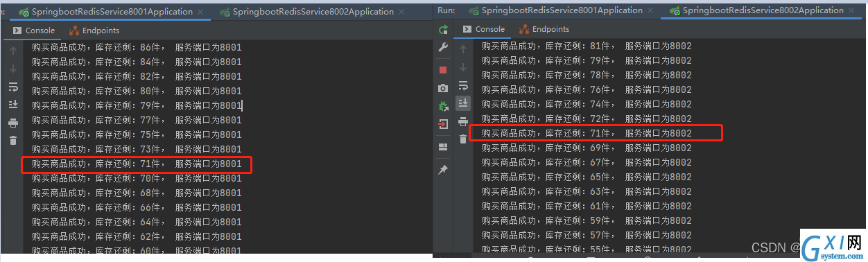Click log line with 80件 remaining
The image size is (868, 262).
(x=137, y=91)
